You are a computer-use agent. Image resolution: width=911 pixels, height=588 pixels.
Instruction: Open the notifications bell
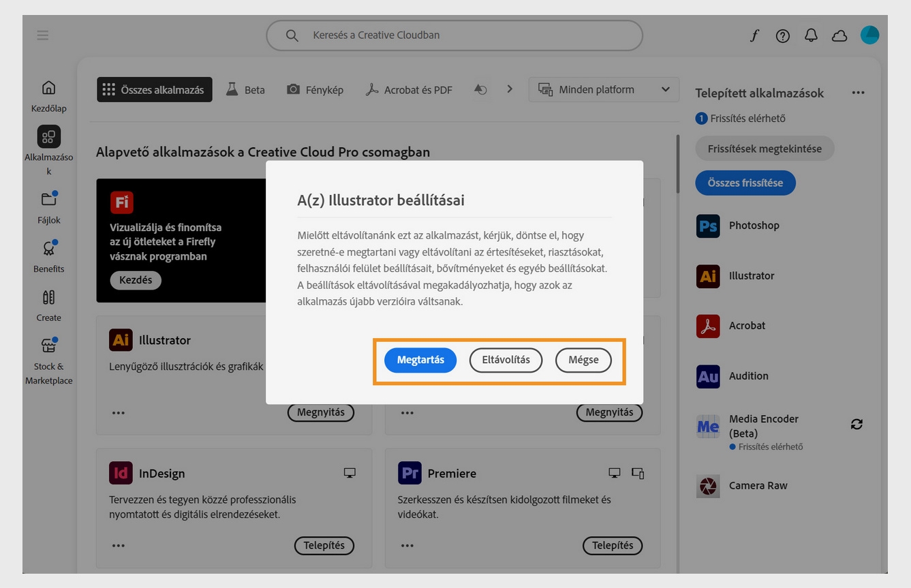point(811,35)
